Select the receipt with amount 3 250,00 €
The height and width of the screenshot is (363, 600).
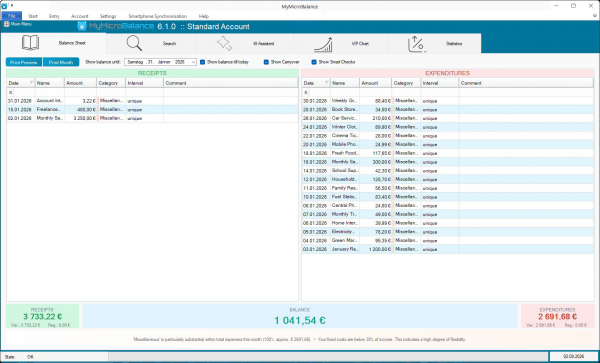pyautogui.click(x=152, y=118)
